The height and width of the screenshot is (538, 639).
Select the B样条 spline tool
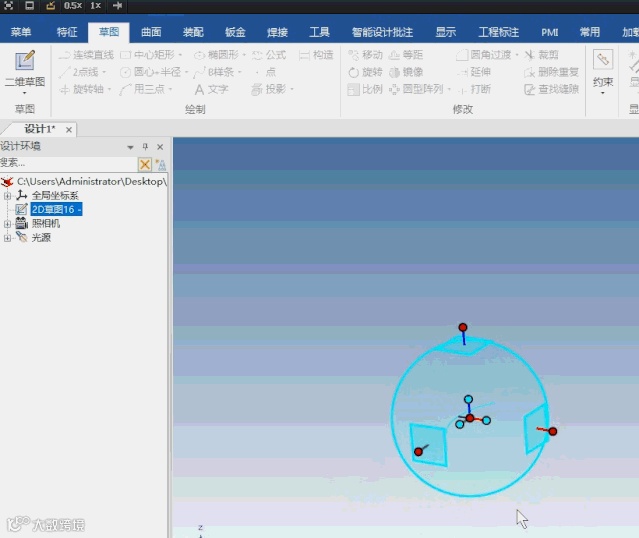pyautogui.click(x=214, y=72)
